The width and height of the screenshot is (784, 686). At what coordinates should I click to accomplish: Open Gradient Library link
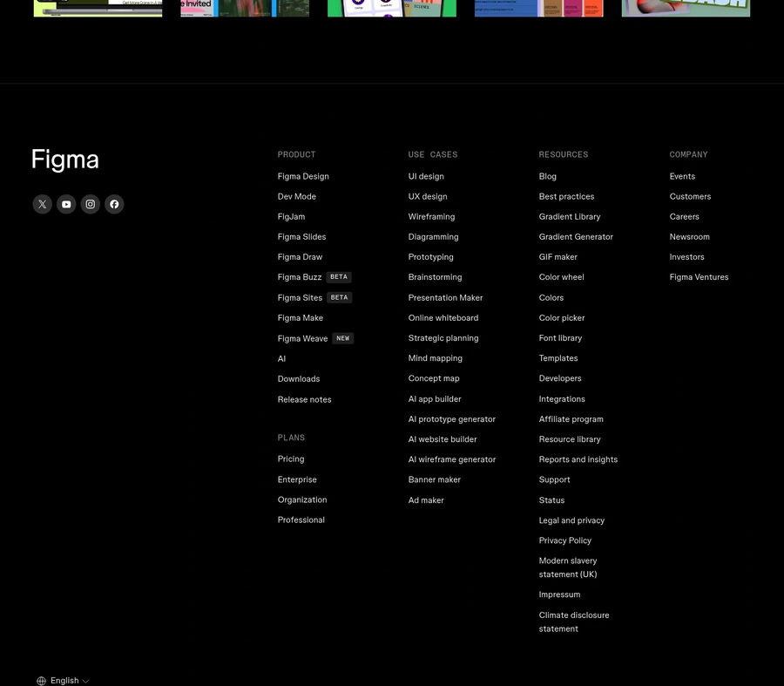pos(570,217)
